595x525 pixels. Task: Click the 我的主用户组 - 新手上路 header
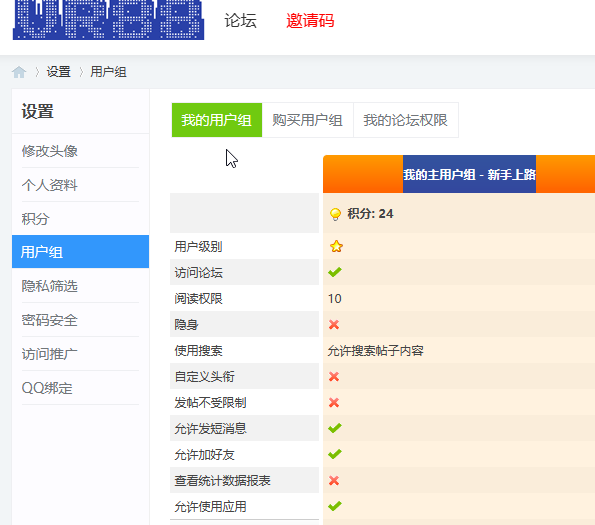[469, 174]
